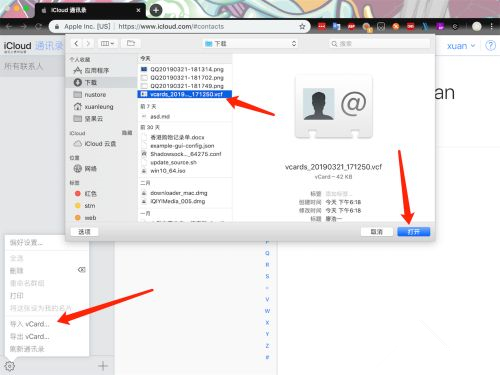
Task: Select the downloader_mac.dmg file
Action: tap(185, 193)
